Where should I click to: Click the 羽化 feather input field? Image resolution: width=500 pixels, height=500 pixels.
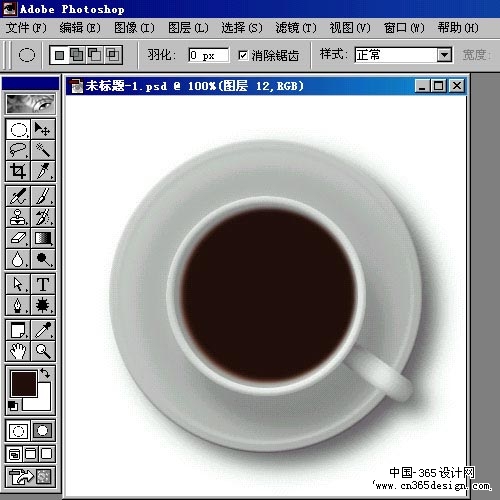[x=209, y=55]
